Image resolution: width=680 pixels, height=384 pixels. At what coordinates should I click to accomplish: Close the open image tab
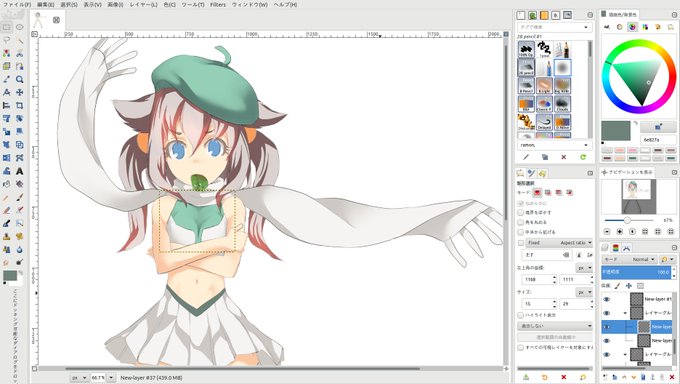(x=56, y=20)
